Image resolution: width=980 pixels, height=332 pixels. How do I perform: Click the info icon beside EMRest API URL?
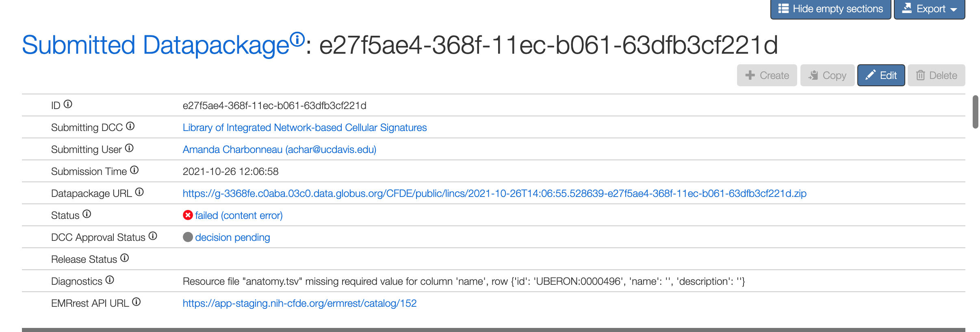137,301
